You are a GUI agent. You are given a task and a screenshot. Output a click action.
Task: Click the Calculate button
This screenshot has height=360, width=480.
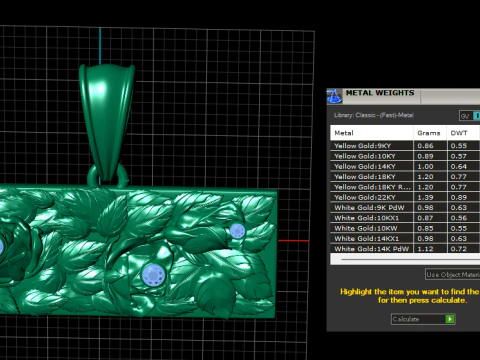(x=423, y=319)
